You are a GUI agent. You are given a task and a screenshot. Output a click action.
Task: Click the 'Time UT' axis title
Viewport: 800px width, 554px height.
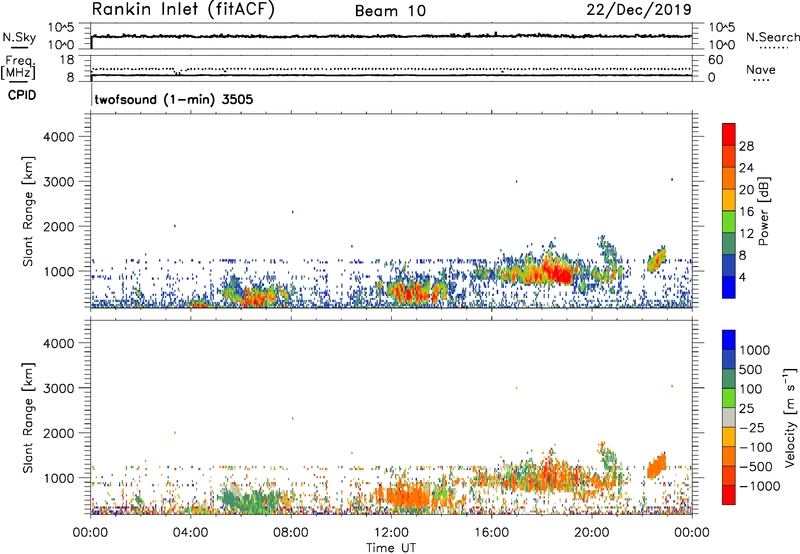[x=391, y=548]
